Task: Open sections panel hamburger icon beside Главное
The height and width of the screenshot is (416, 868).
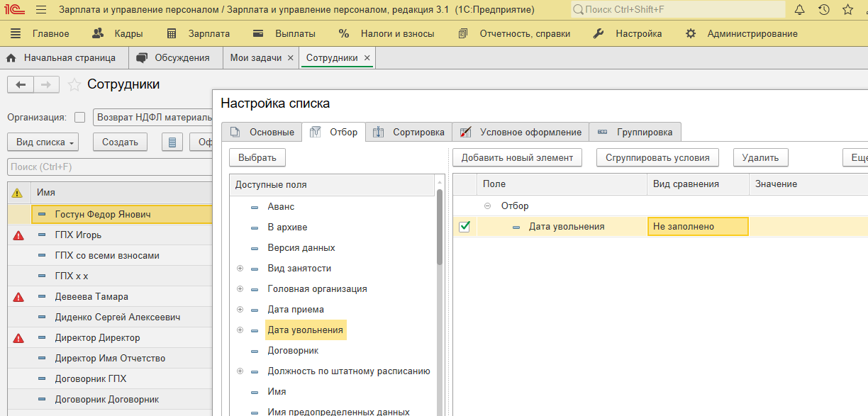Action: pyautogui.click(x=16, y=33)
